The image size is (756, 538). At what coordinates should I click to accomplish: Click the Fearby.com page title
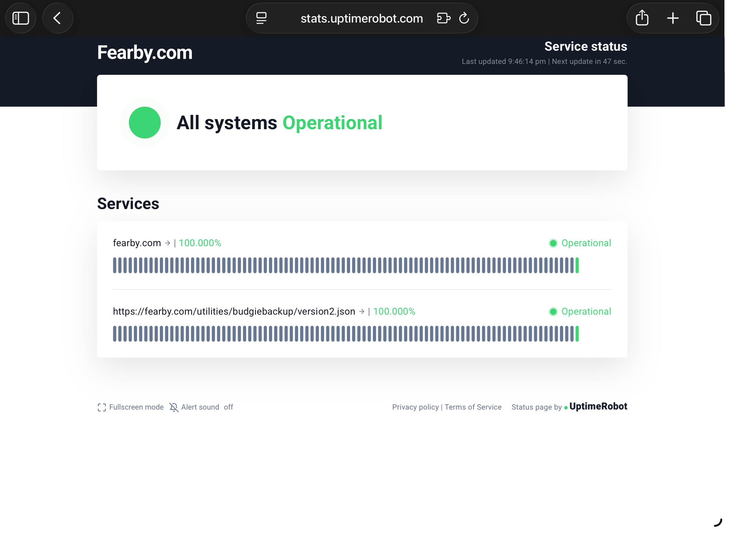145,53
